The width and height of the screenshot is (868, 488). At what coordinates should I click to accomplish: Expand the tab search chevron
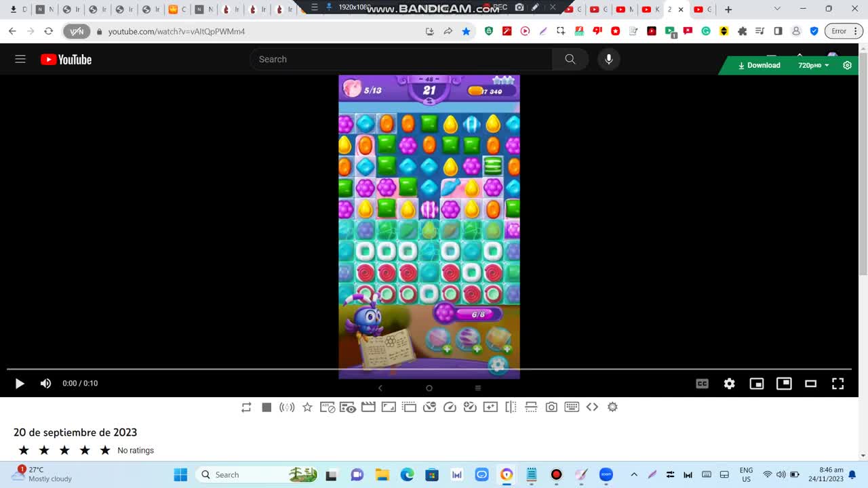(x=777, y=9)
